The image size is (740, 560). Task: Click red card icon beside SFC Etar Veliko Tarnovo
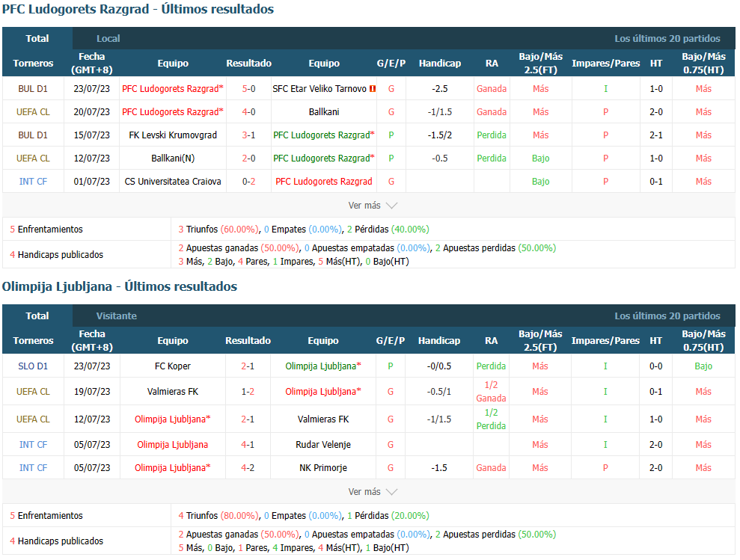point(373,89)
